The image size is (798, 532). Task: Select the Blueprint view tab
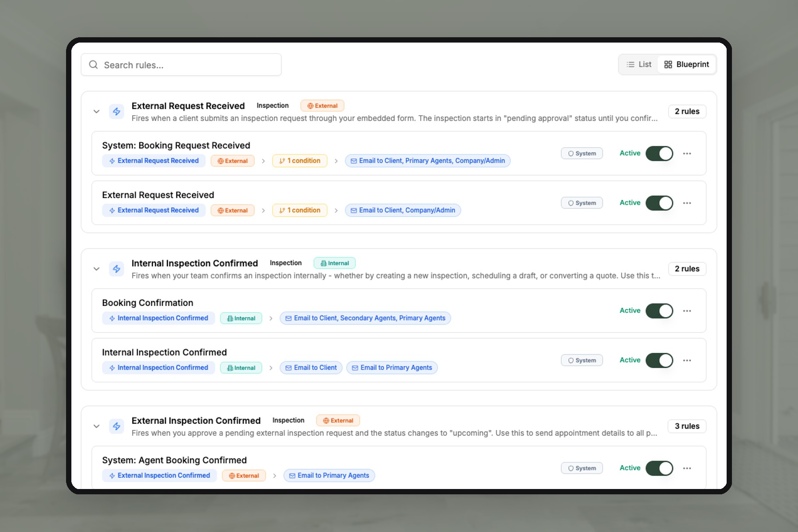(x=687, y=64)
